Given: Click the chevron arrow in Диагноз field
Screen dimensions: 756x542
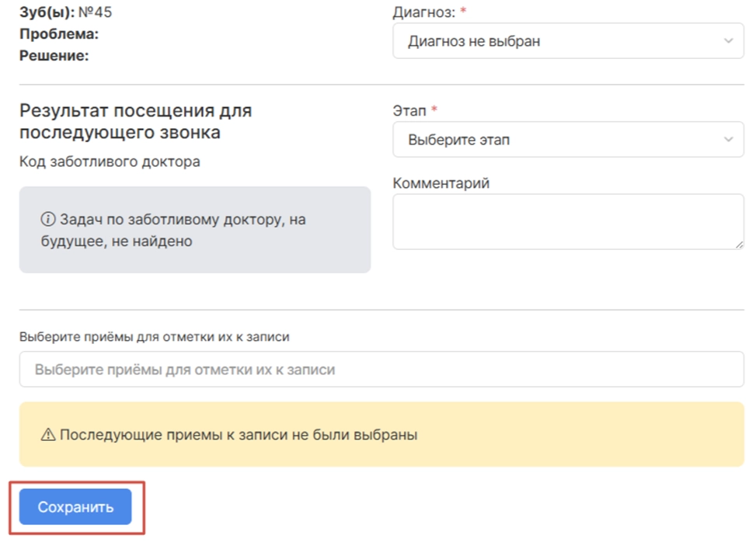Looking at the screenshot, I should coord(728,41).
